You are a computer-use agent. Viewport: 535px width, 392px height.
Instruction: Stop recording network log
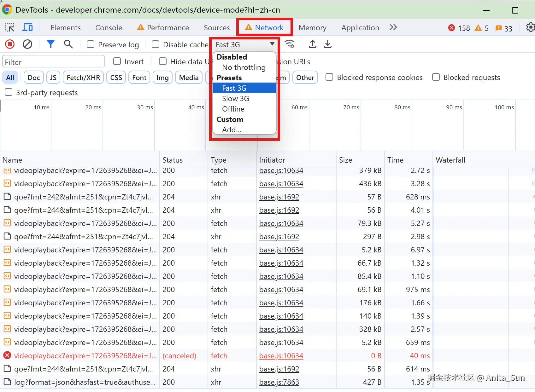click(10, 44)
